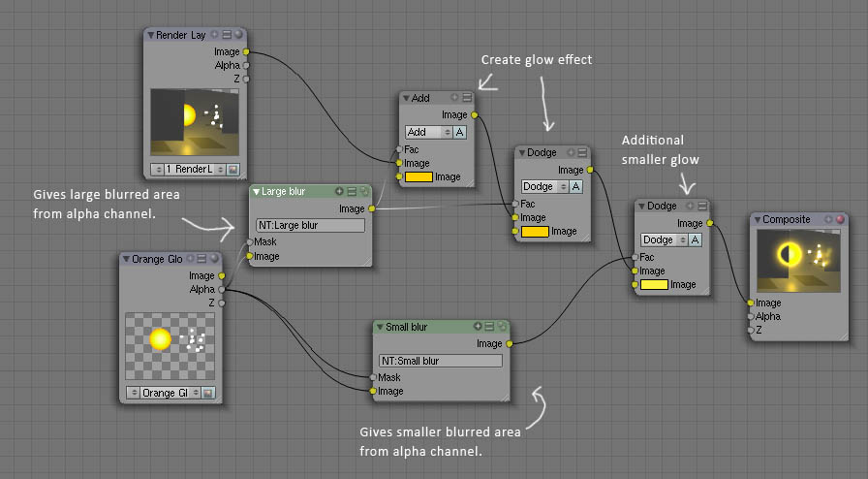The height and width of the screenshot is (479, 868).
Task: Click Mask input socket of Large blur
Action: coord(250,241)
